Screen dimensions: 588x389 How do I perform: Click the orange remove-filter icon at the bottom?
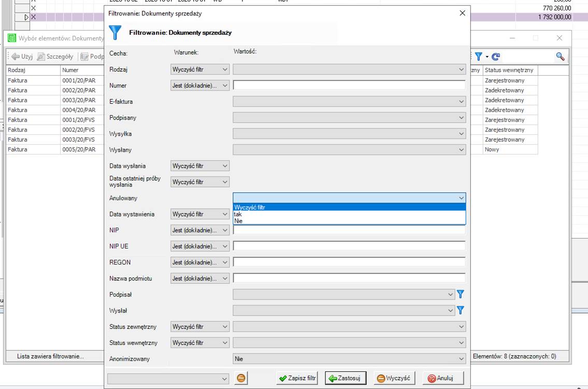coord(241,378)
